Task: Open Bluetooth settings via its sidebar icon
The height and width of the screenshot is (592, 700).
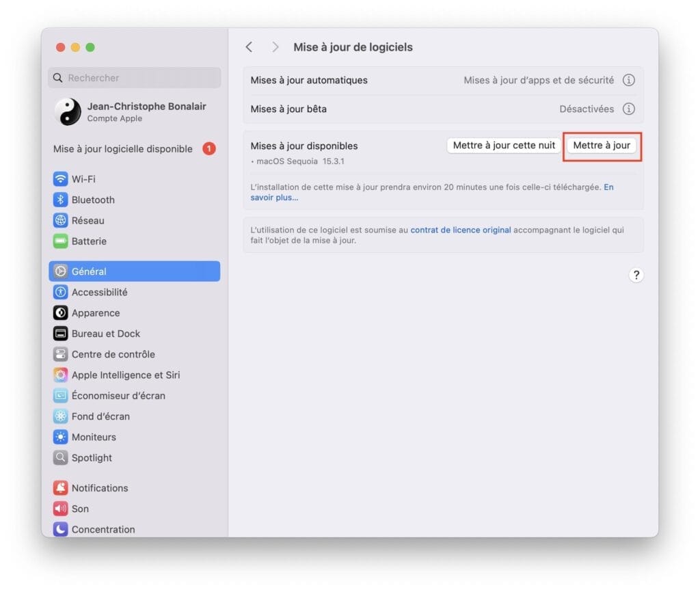Action: (x=61, y=200)
